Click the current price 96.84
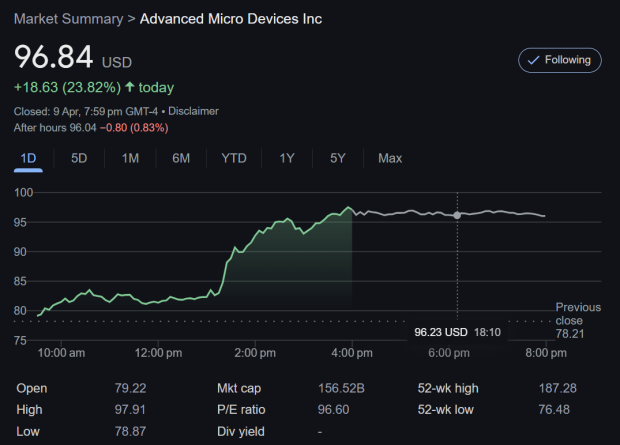 click(x=54, y=57)
